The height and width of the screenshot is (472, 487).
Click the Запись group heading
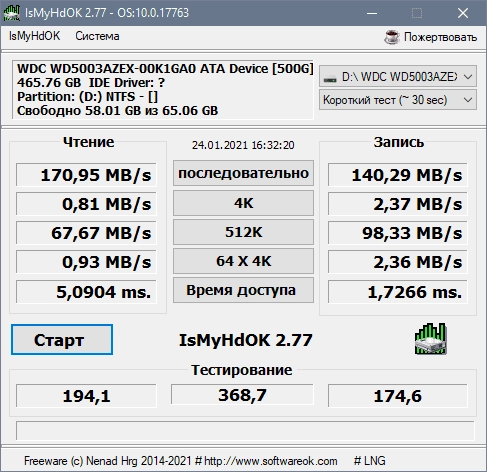(399, 142)
